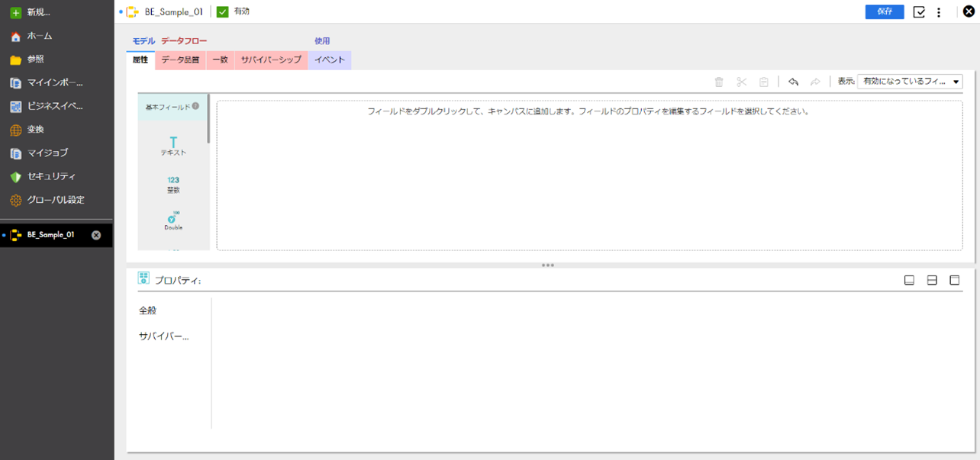Open the 表示 filter dropdown
The image size is (980, 460).
pos(910,82)
